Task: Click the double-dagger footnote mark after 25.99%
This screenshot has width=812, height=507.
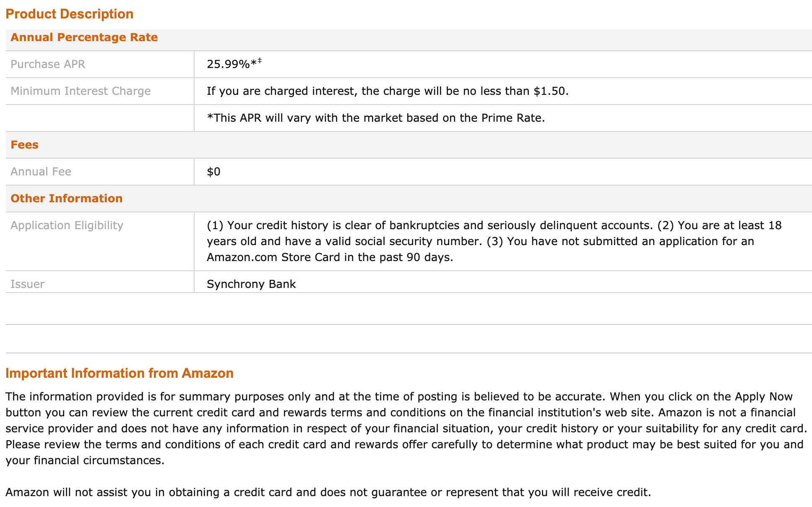Action: coord(260,61)
